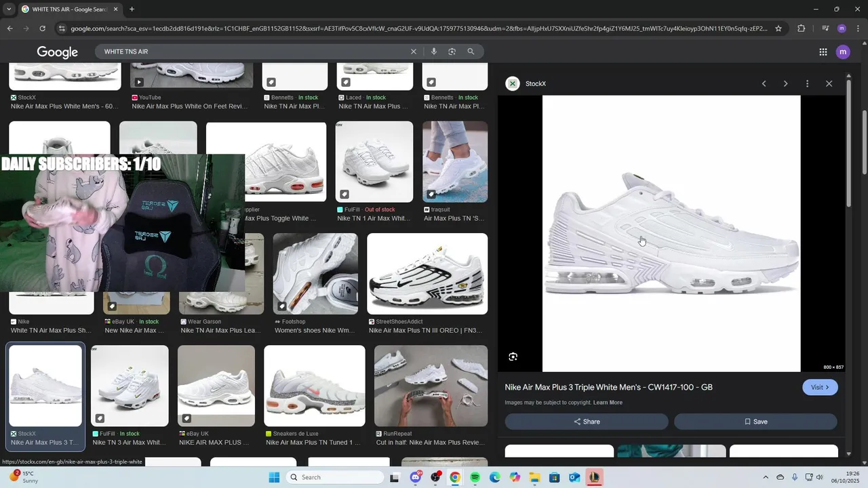
Task: Open League of Legends from the taskbar
Action: coord(594,477)
